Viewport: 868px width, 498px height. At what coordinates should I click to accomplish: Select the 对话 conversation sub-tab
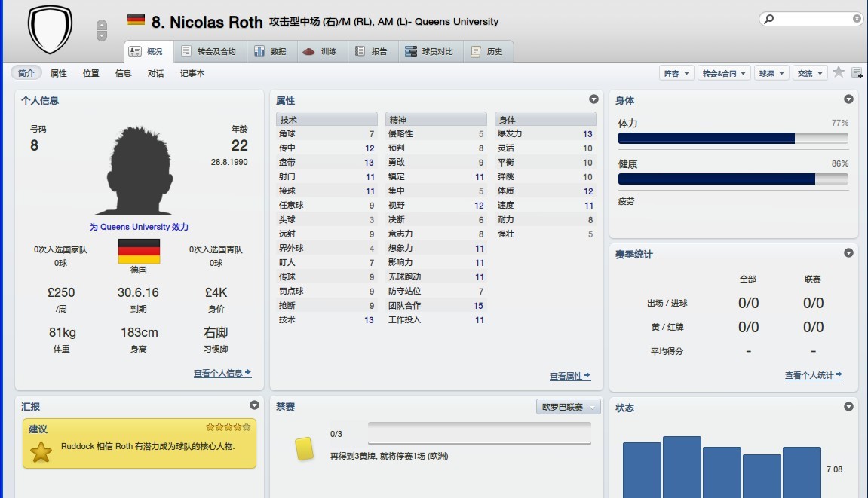click(x=155, y=73)
